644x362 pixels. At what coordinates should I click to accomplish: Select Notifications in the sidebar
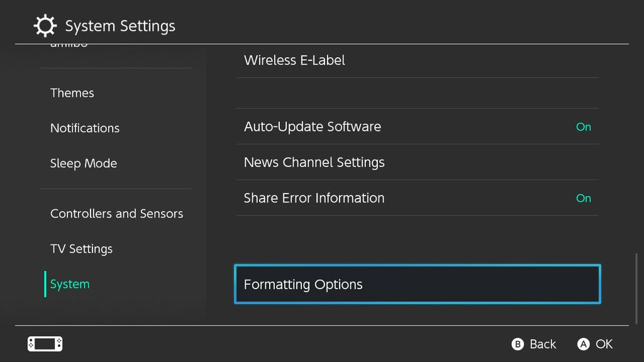(85, 128)
